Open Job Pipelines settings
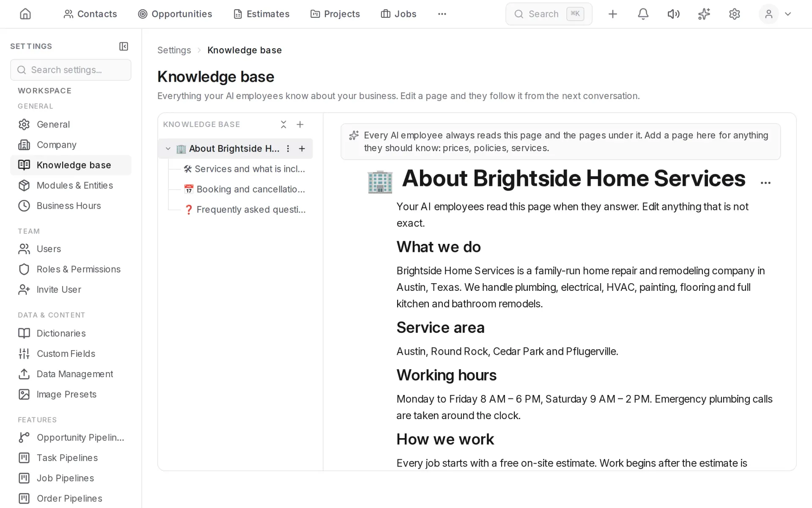The width and height of the screenshot is (812, 508). (71, 478)
